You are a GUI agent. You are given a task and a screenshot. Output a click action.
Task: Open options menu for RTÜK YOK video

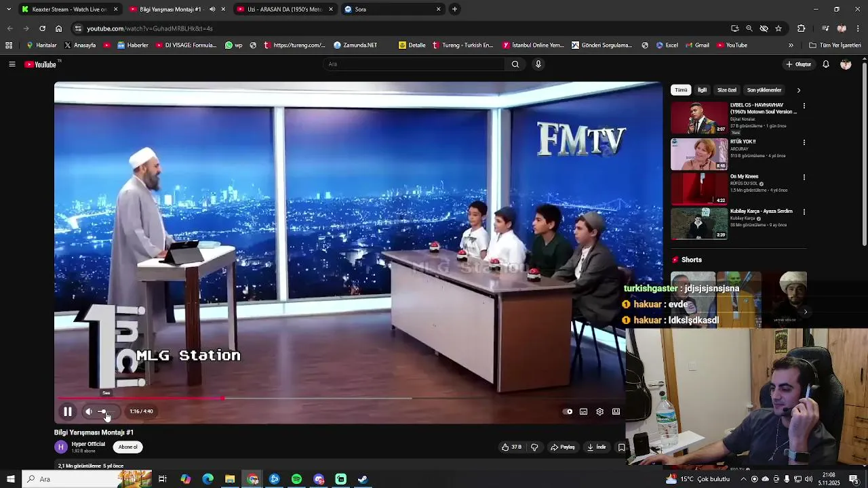click(804, 142)
